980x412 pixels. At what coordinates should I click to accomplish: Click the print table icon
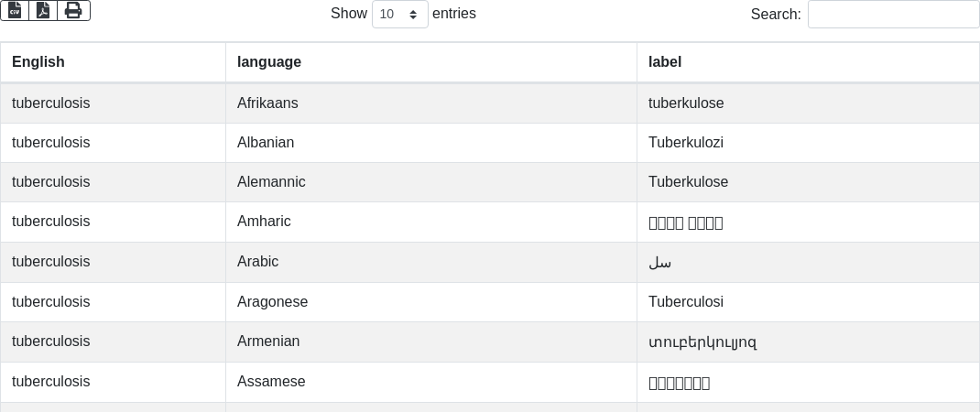point(73,10)
